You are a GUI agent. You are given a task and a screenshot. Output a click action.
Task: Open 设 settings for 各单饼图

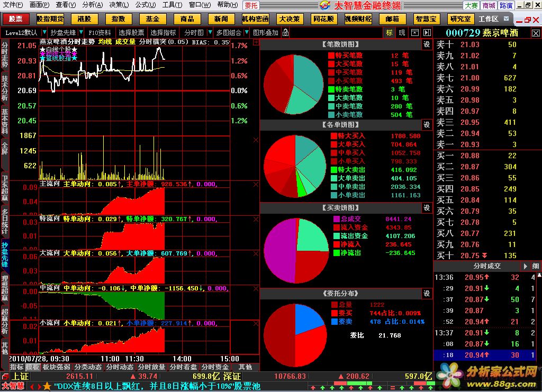click(427, 124)
